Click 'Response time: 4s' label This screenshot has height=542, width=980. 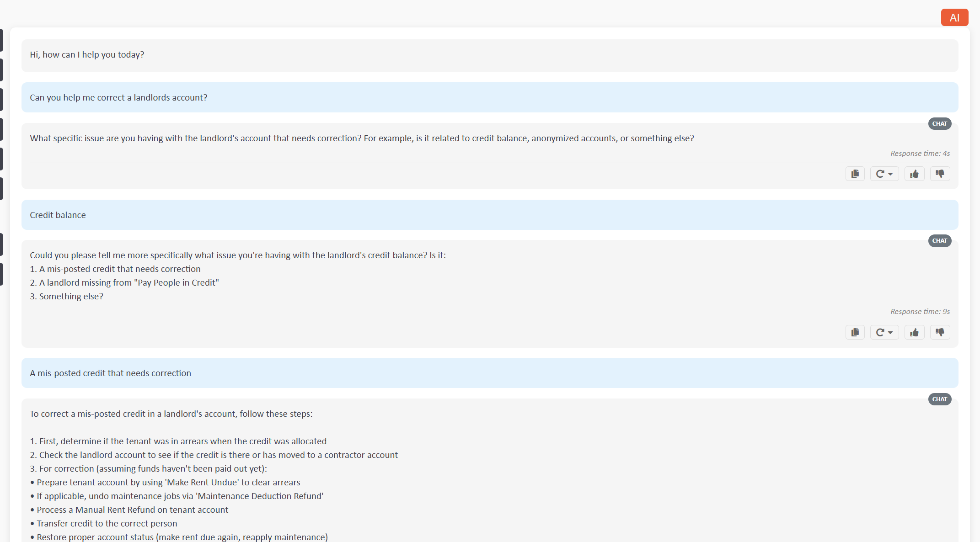[920, 154]
